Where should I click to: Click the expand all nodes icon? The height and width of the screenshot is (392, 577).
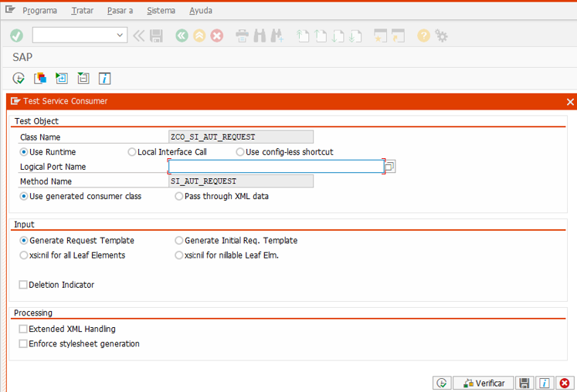tap(62, 79)
